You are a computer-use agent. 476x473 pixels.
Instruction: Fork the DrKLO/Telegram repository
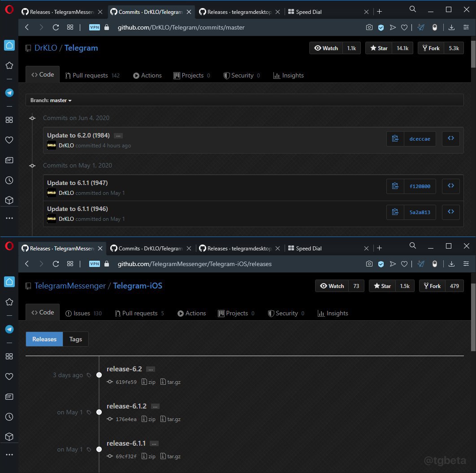(431, 48)
